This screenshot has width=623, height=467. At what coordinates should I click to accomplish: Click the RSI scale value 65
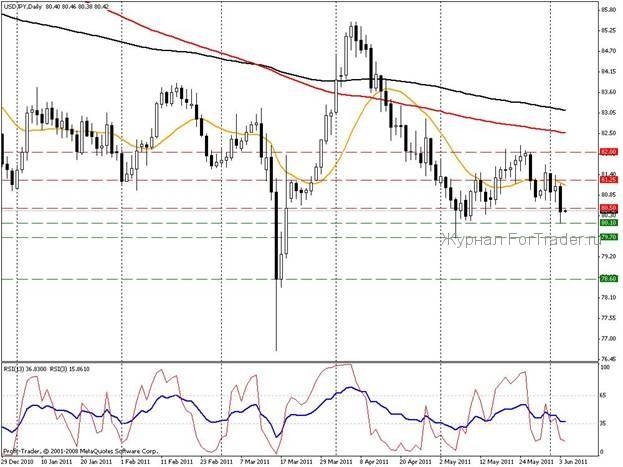[x=604, y=396]
